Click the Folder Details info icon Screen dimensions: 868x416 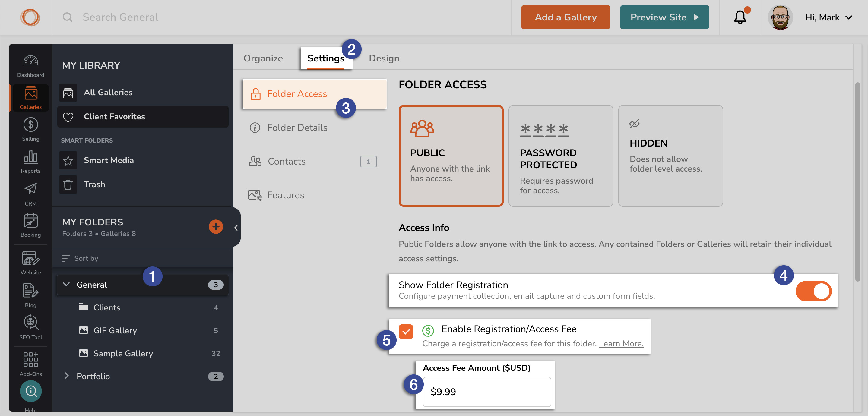click(255, 128)
